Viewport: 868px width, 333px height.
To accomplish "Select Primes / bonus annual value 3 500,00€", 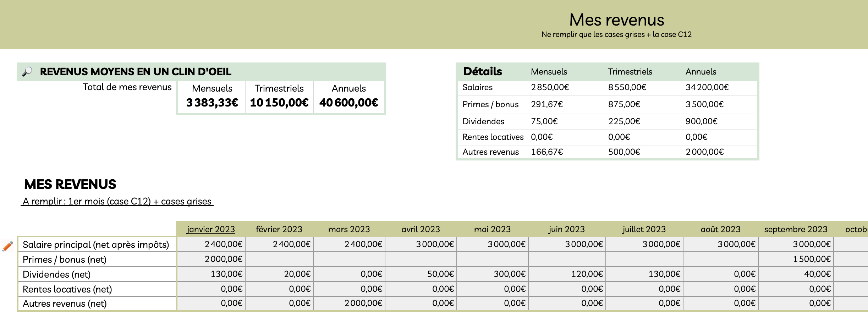I will tap(705, 104).
